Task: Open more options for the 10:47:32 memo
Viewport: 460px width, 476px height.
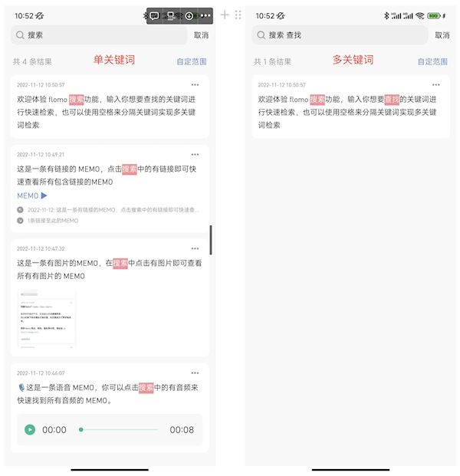Action: (195, 248)
